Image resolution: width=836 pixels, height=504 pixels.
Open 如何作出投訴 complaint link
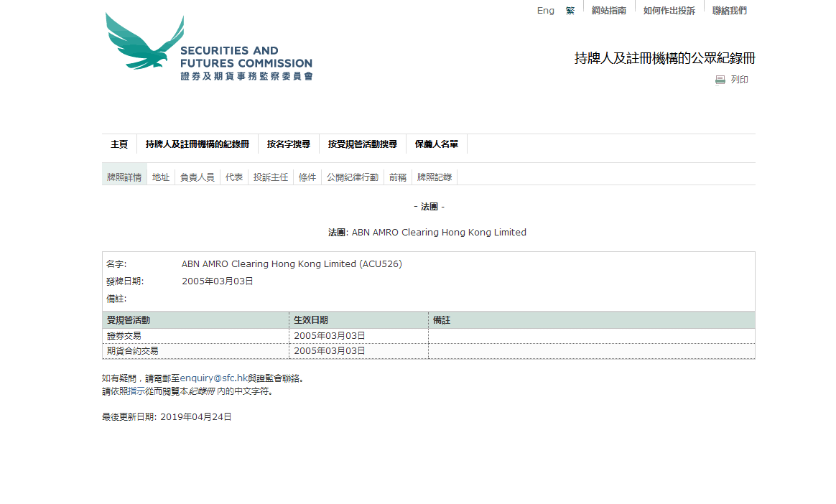[669, 11]
